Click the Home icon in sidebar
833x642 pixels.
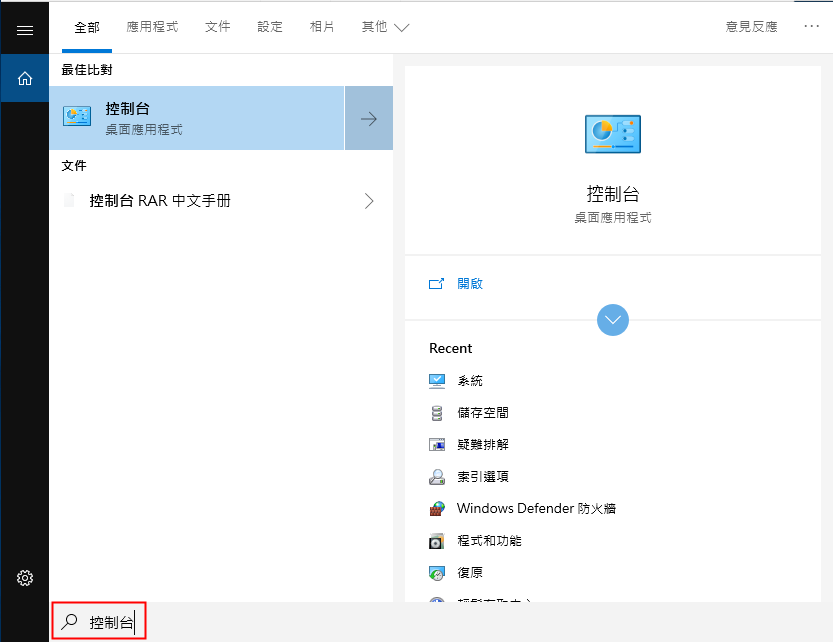tap(24, 79)
